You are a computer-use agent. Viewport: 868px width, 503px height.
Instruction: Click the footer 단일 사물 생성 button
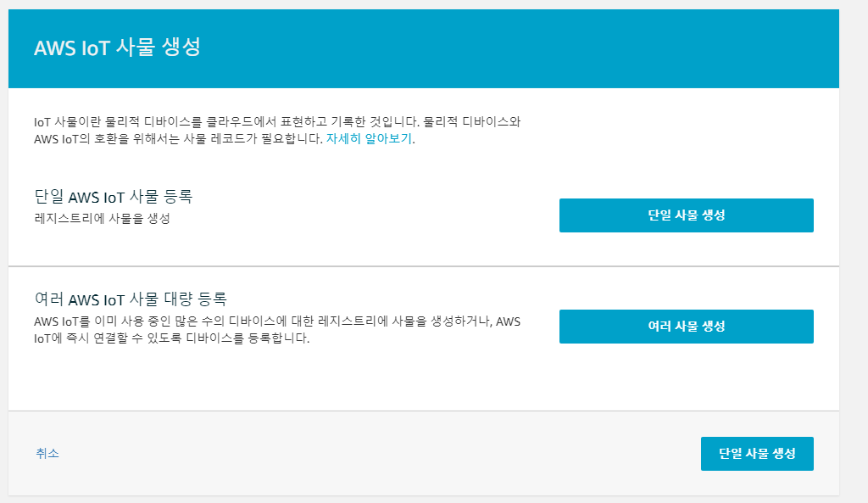pyautogui.click(x=757, y=454)
